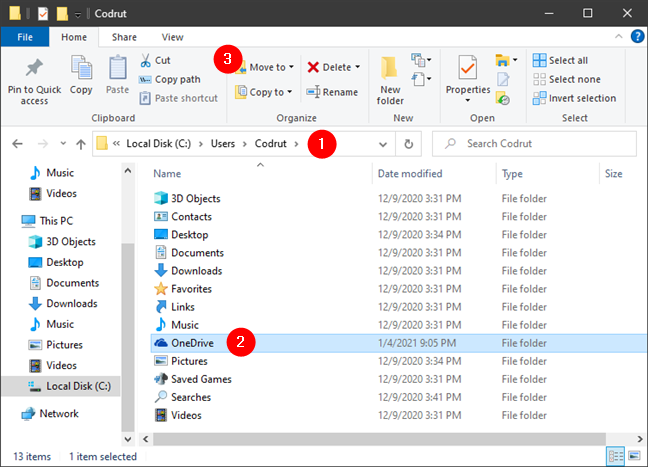Screen dimensions: 648x467
Task: Click Select none in ribbon
Action: click(567, 79)
